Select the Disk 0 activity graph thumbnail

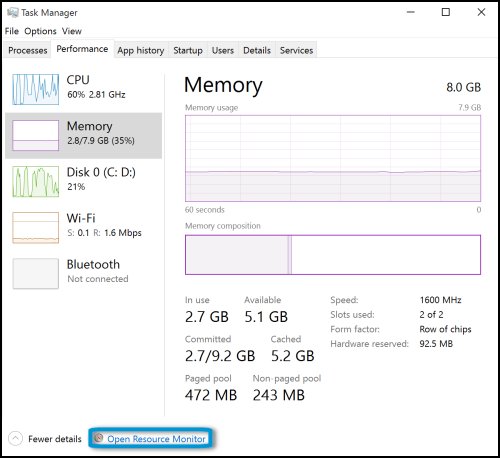tap(35, 182)
